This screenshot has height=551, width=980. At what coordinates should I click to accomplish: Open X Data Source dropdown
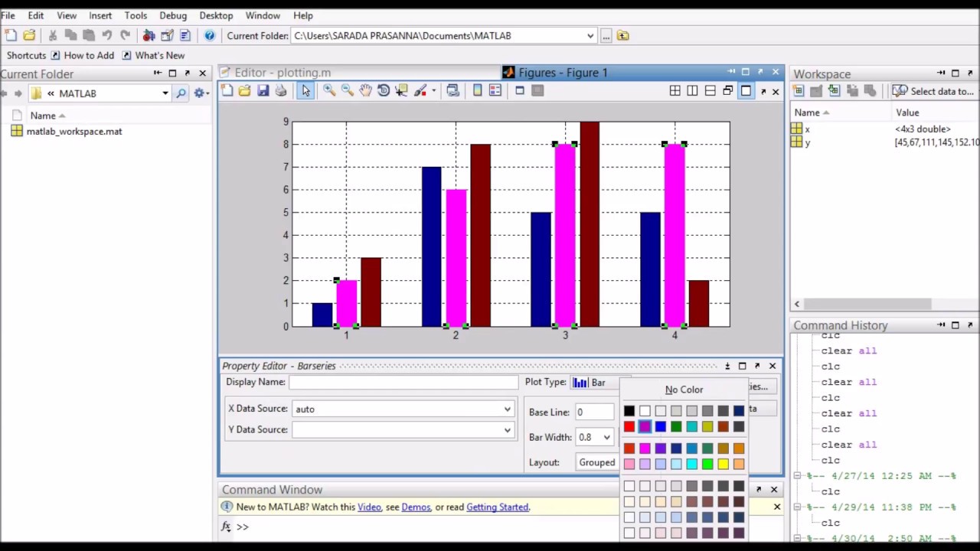[x=507, y=409]
